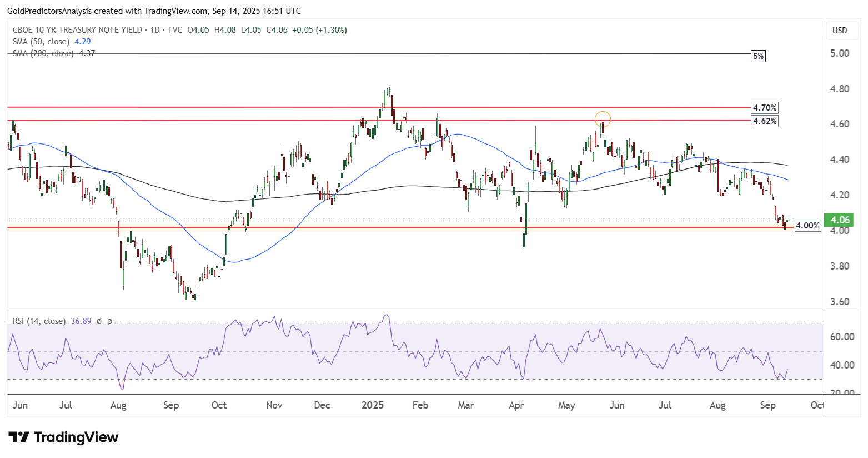Click the Sep label at right of time axis
Screen dimensions: 868x458
coord(768,405)
